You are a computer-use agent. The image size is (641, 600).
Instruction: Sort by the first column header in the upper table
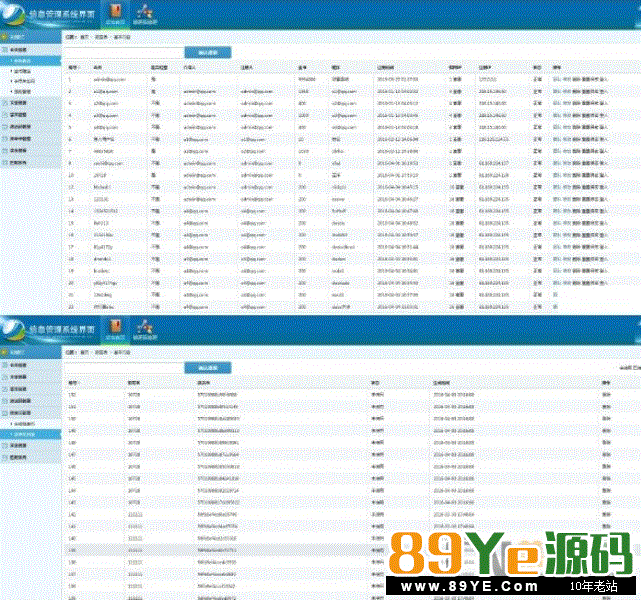pos(73,67)
